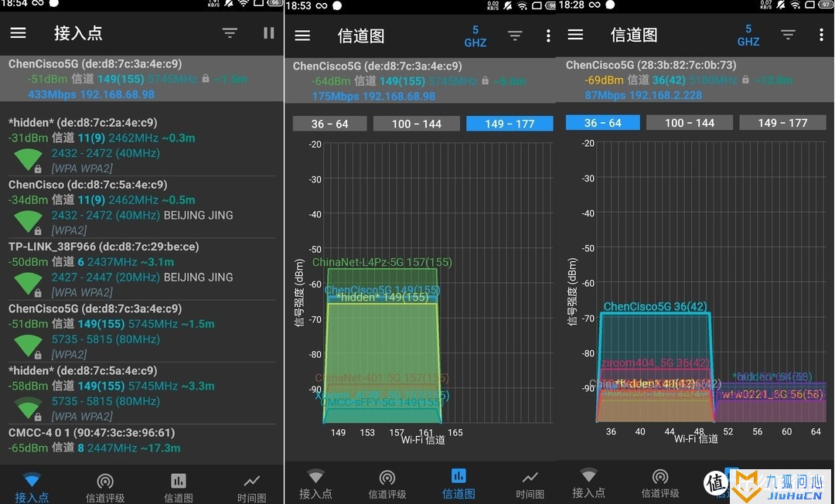Click ChenCisco5G 36(42) graph label
The image size is (835, 504).
655,307
